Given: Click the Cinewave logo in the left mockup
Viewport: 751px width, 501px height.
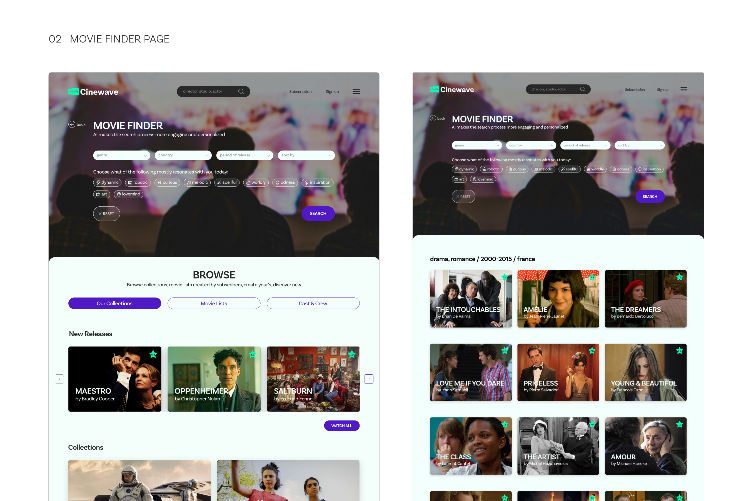Looking at the screenshot, I should (x=93, y=92).
